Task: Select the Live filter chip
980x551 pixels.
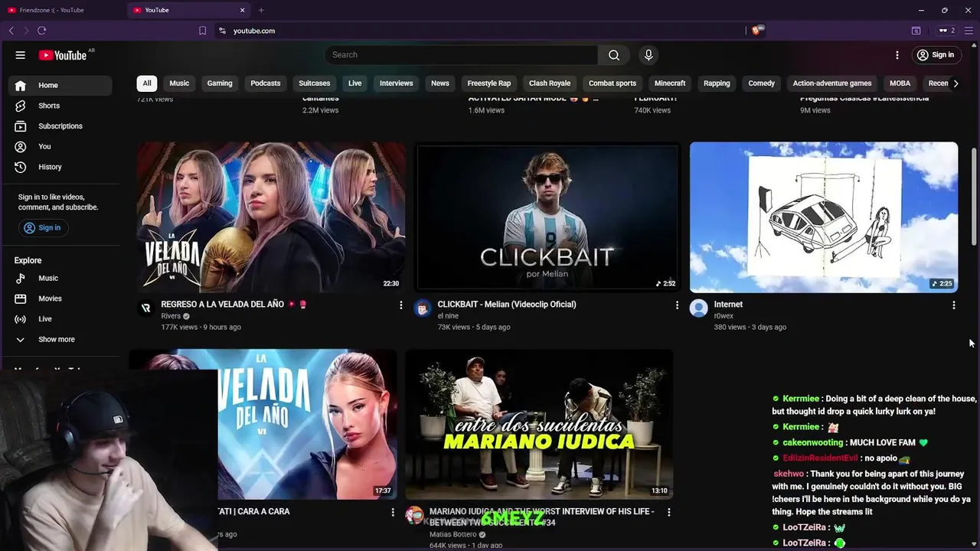Action: point(355,83)
